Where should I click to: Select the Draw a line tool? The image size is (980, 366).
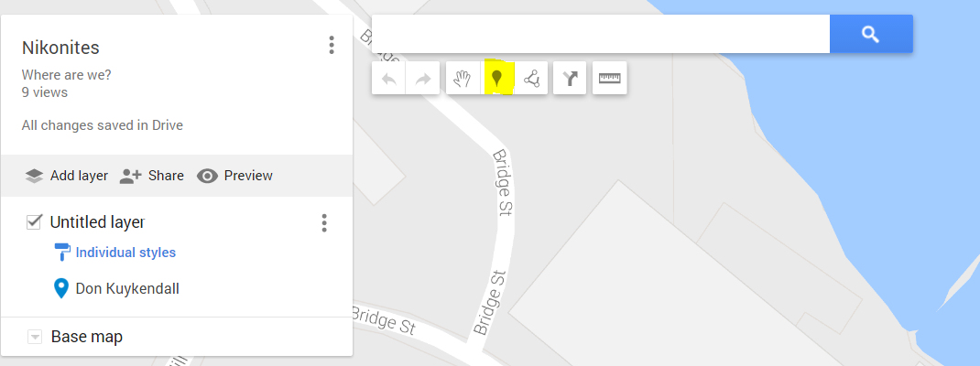[x=531, y=78]
